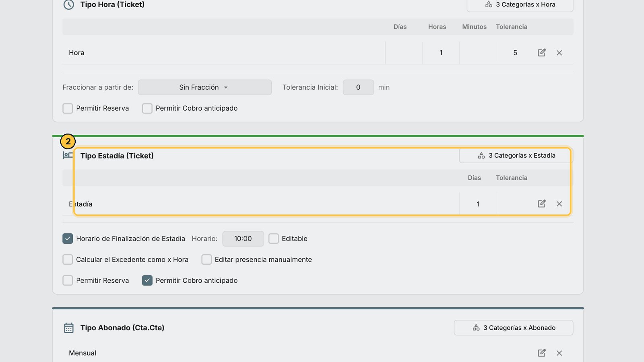Click the Tolerancia Inicial input field
Image resolution: width=644 pixels, height=362 pixels.
tap(358, 87)
